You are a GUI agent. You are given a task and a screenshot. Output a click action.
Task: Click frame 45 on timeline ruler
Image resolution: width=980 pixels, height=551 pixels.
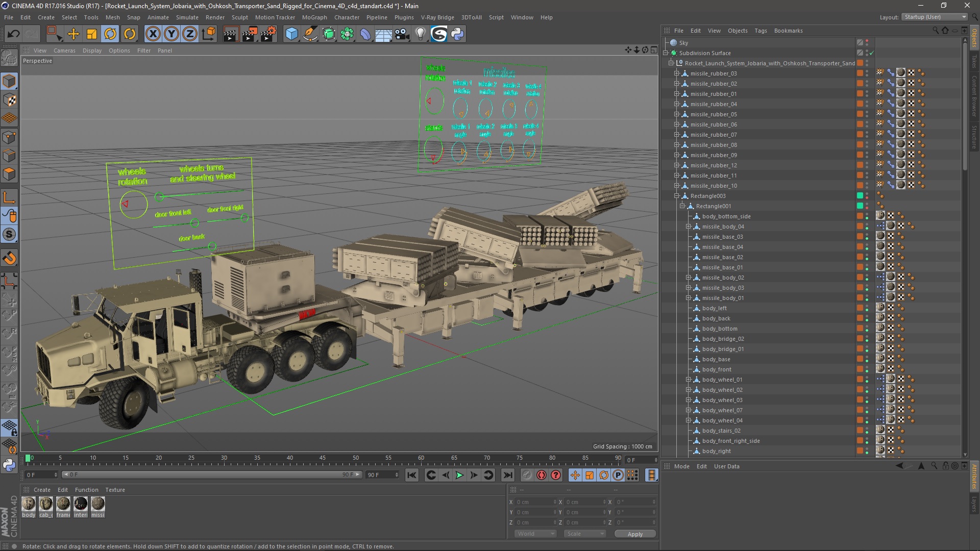323,458
